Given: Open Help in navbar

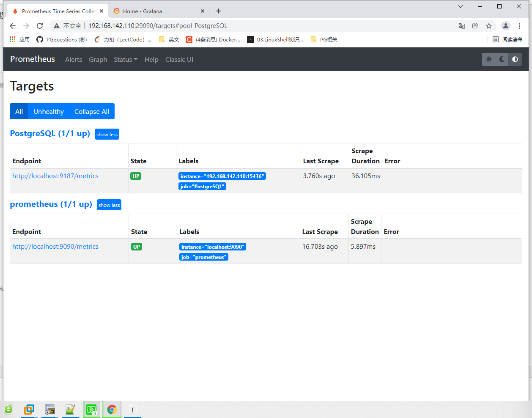Looking at the screenshot, I should click(x=151, y=60).
